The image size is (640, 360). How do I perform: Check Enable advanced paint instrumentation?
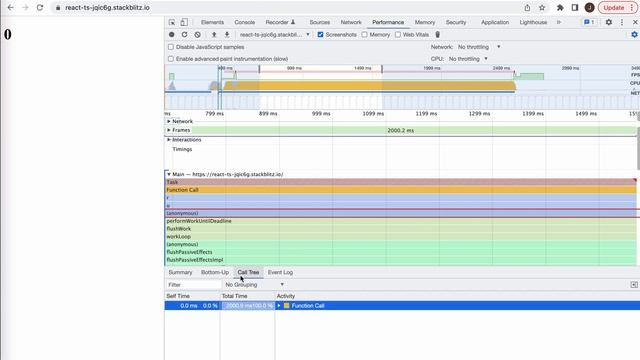(171, 59)
